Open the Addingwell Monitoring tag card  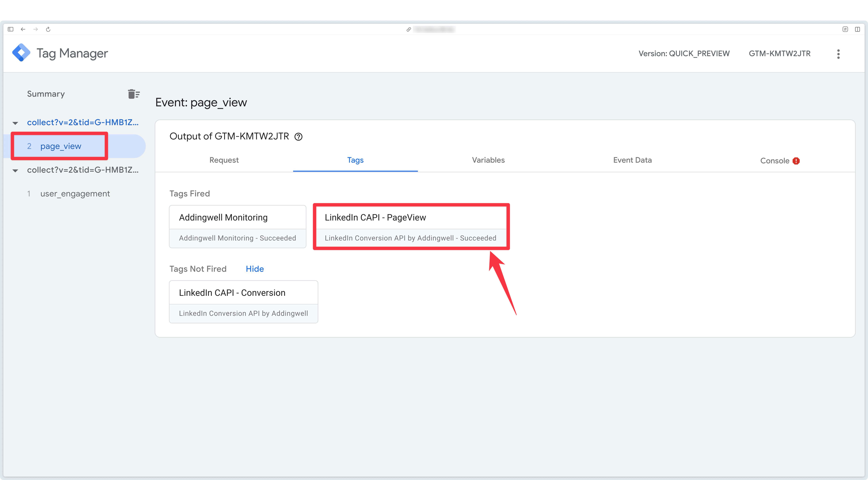[x=238, y=227]
